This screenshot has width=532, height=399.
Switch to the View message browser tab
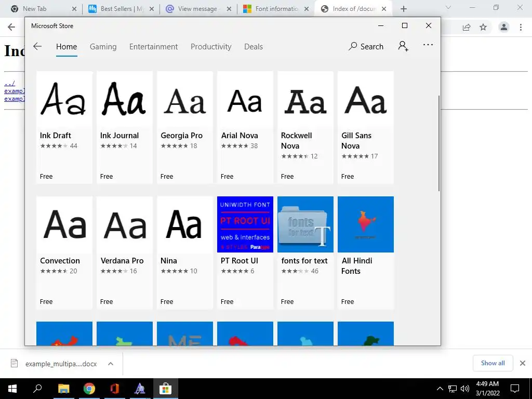coord(197,9)
